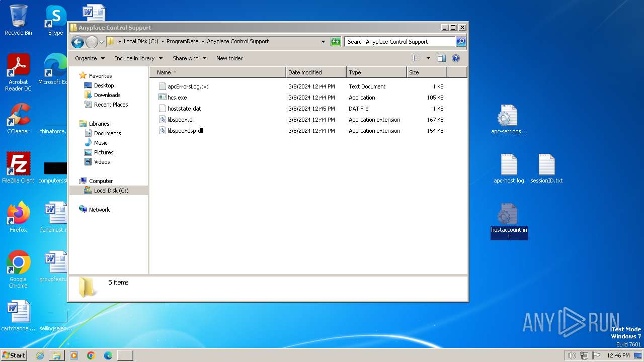Screen dimensions: 644x362
Task: Open Explorer help icon
Action: coord(456,58)
